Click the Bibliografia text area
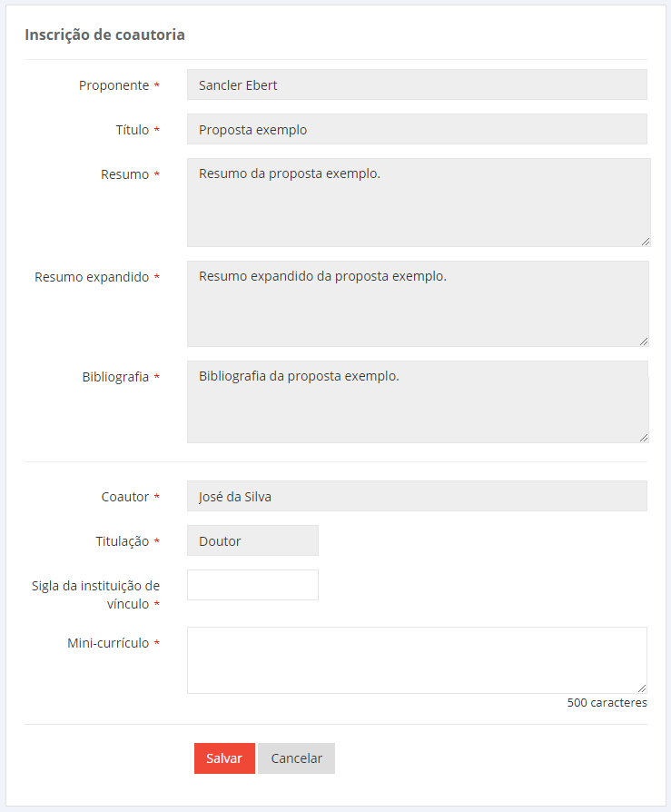This screenshot has height=812, width=671. (x=417, y=402)
